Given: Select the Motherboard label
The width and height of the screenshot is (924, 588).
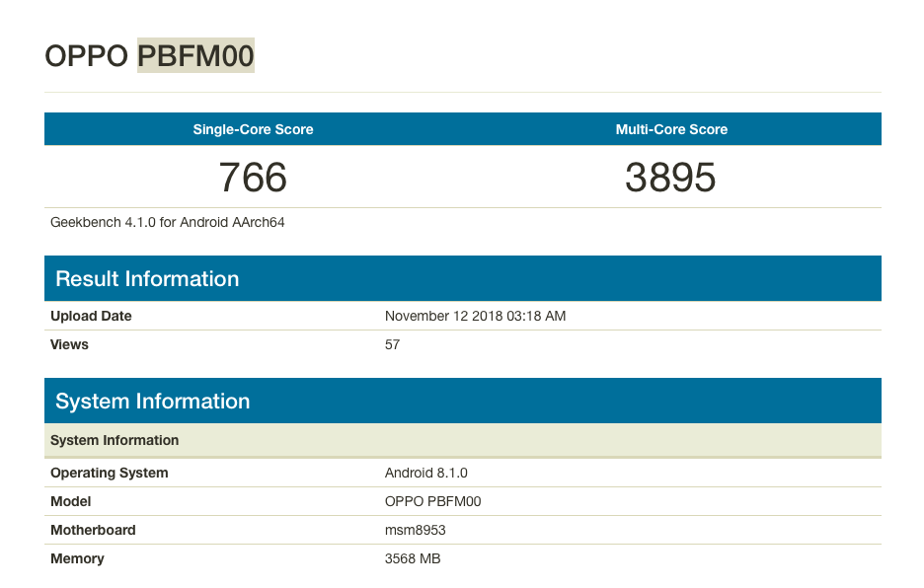Looking at the screenshot, I should click(93, 530).
